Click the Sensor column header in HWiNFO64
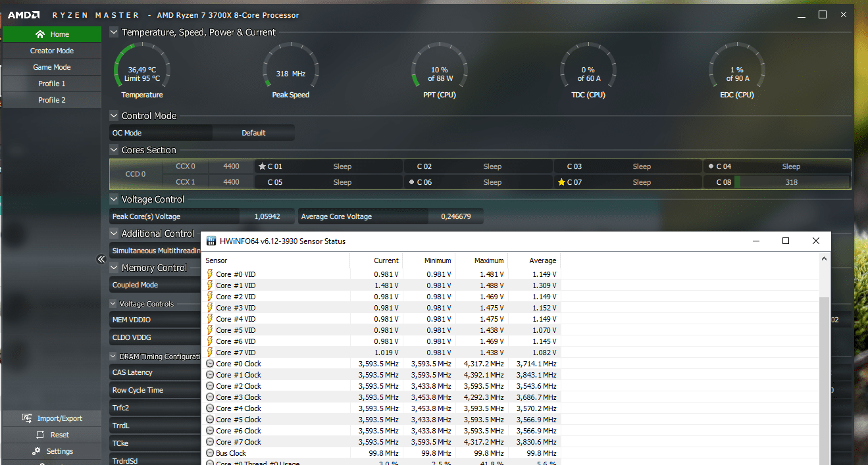This screenshot has width=868, height=465. pos(275,260)
